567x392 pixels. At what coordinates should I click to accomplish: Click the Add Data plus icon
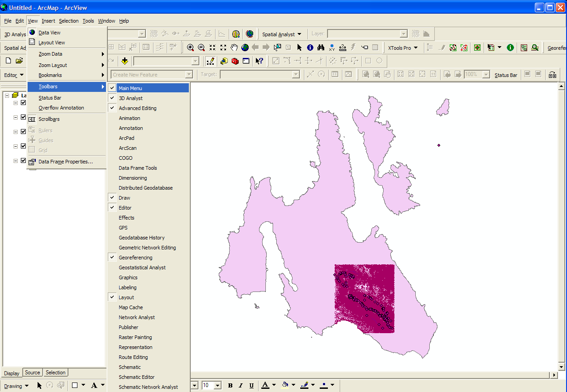pos(125,61)
